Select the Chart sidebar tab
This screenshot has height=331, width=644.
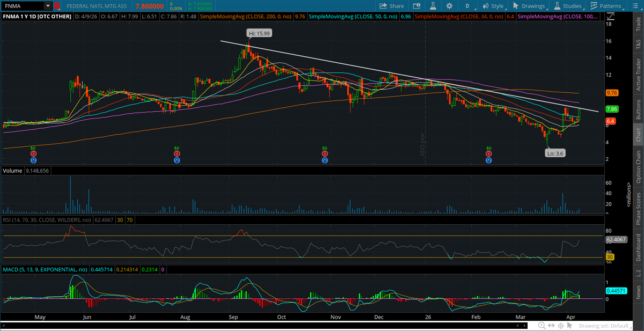tap(638, 135)
